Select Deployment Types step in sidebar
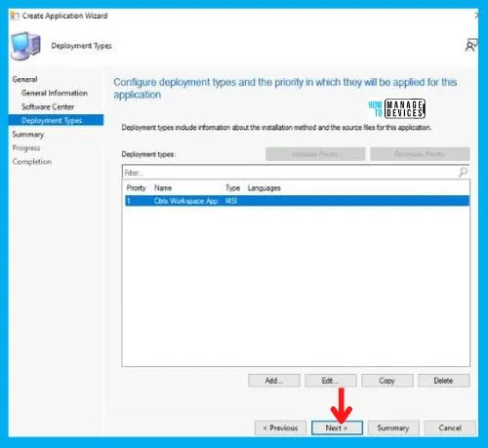The width and height of the screenshot is (488, 448). tap(56, 120)
